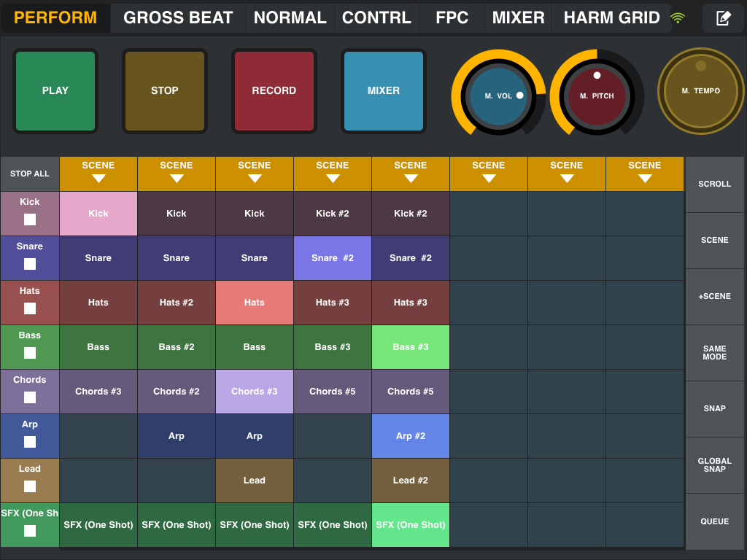Trigger the third SCENE arrow column
Image resolution: width=747 pixels, height=560 pixels.
(x=255, y=174)
